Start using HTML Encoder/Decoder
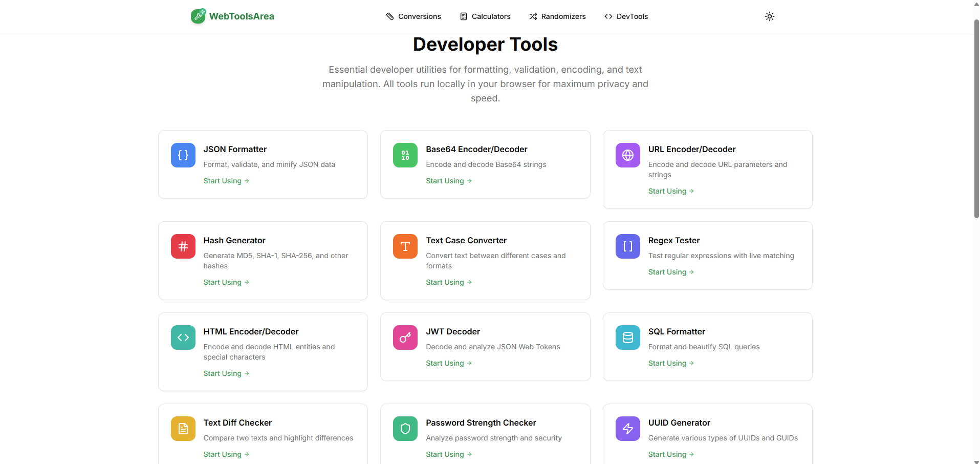This screenshot has height=464, width=980. 226,373
